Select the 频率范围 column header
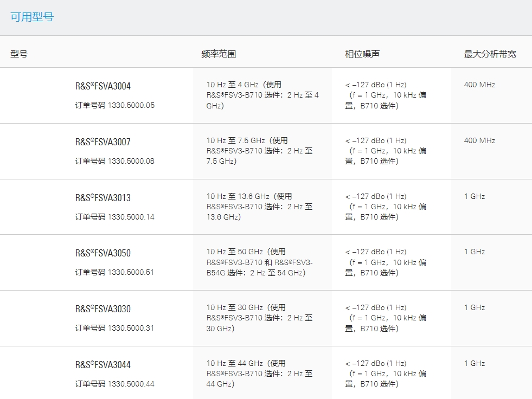 [219, 54]
